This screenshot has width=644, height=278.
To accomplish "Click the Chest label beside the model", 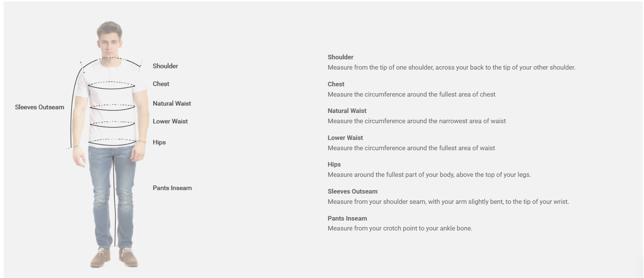I will pyautogui.click(x=161, y=84).
